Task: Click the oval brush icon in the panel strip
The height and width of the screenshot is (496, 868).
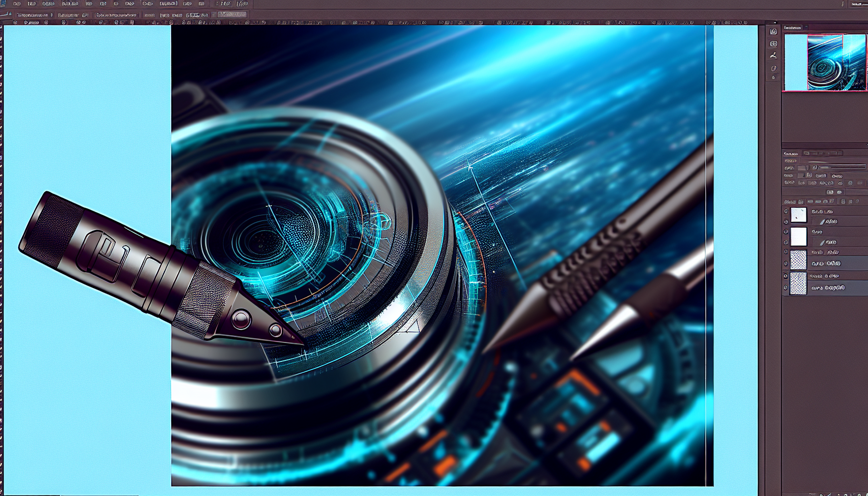Action: click(774, 68)
